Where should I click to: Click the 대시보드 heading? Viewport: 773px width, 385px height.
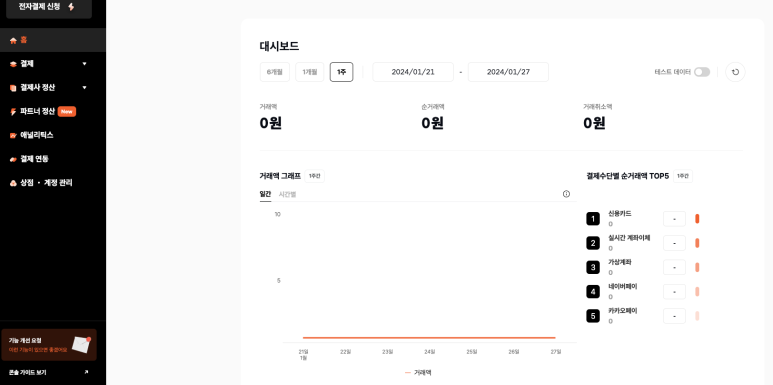279,46
